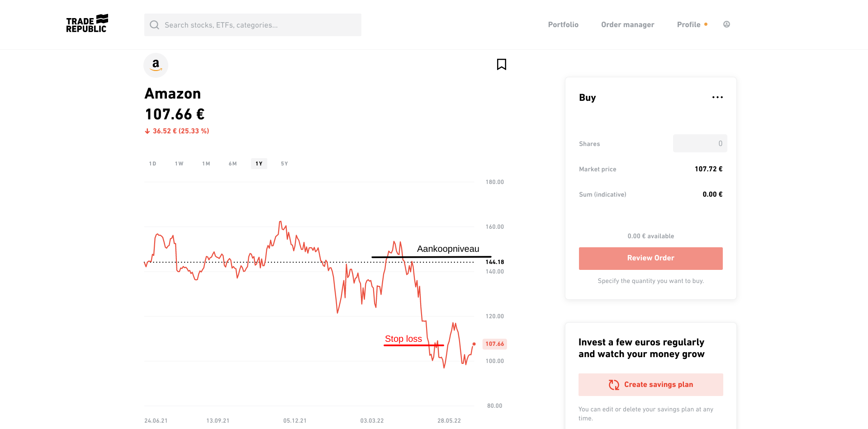Click the search magnifier icon
Image resolution: width=868 pixels, height=429 pixels.
(154, 25)
